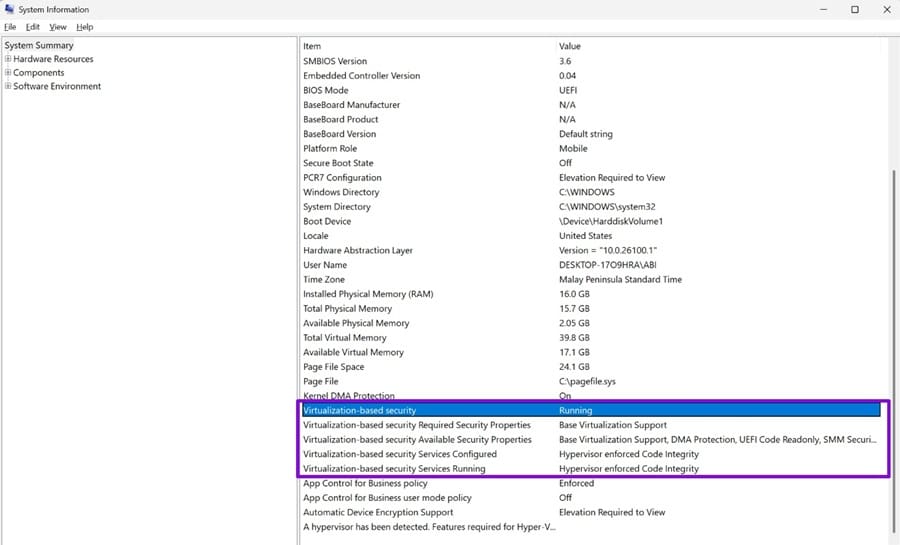The width and height of the screenshot is (900, 545).
Task: Select the Secure Boot State row
Action: [x=591, y=163]
